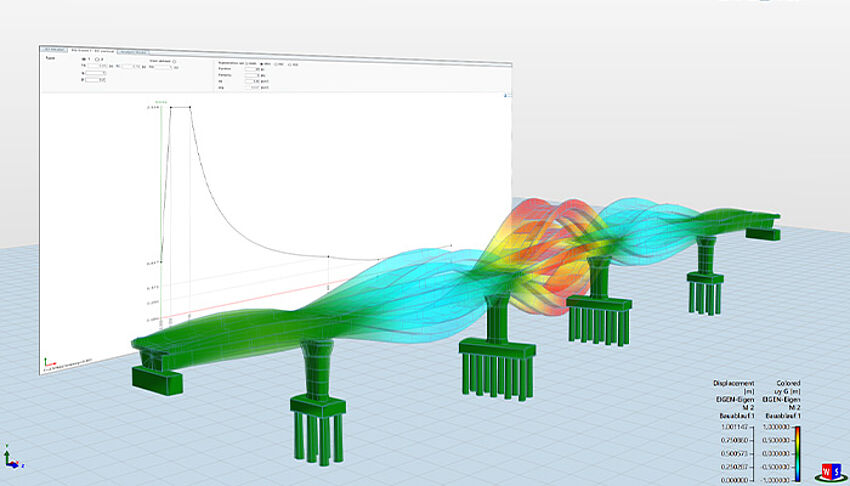Select the spectrum curve's peak plateau start point
Viewport: 850px width, 486px height.
(170, 108)
